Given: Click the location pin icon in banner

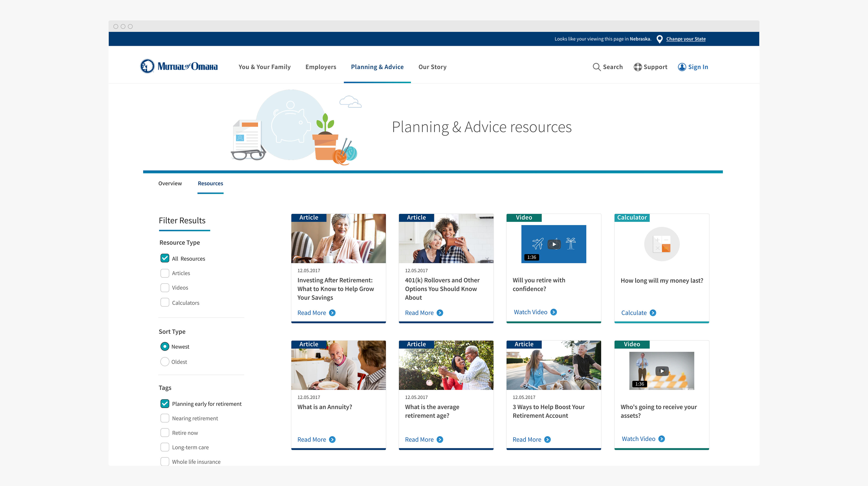Looking at the screenshot, I should coord(659,39).
